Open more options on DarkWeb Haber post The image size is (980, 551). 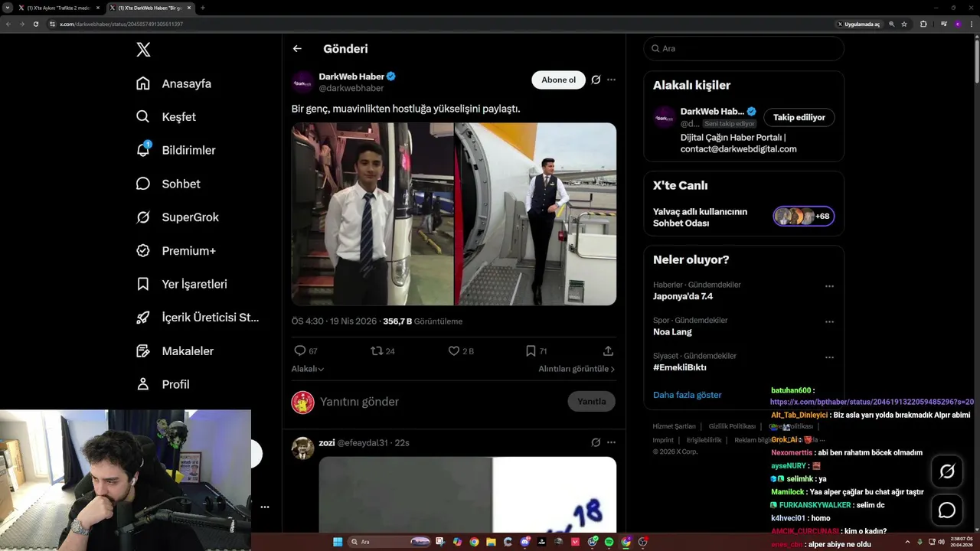(x=611, y=80)
